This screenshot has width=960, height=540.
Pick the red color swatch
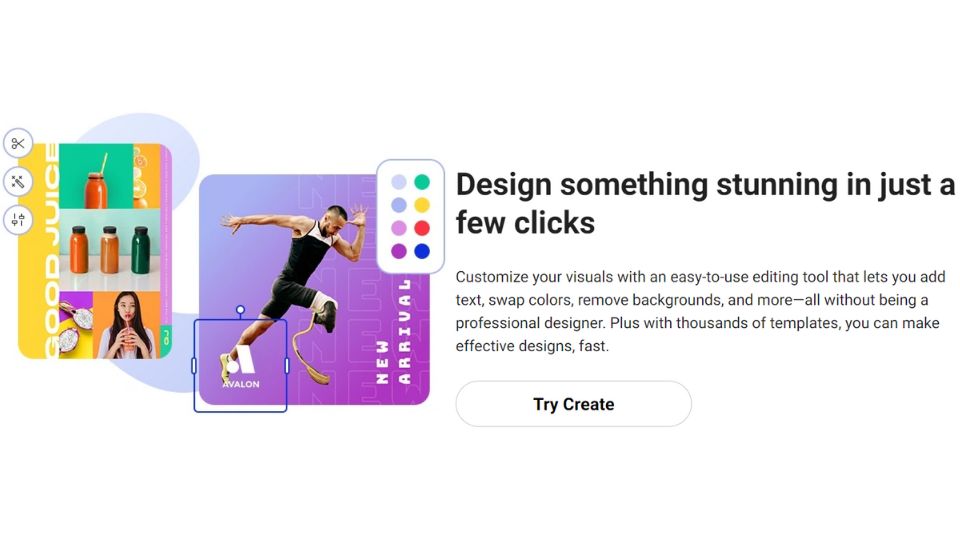(x=422, y=228)
